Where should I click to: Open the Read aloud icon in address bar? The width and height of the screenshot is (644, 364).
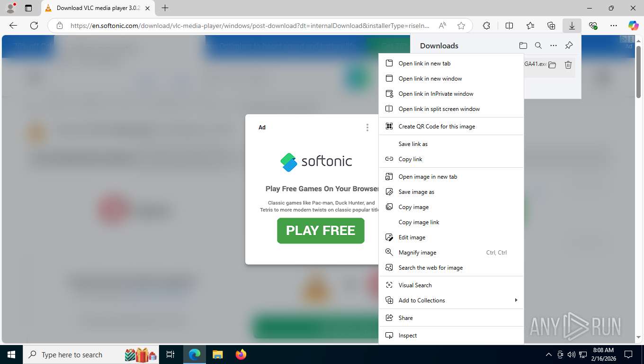point(442,26)
